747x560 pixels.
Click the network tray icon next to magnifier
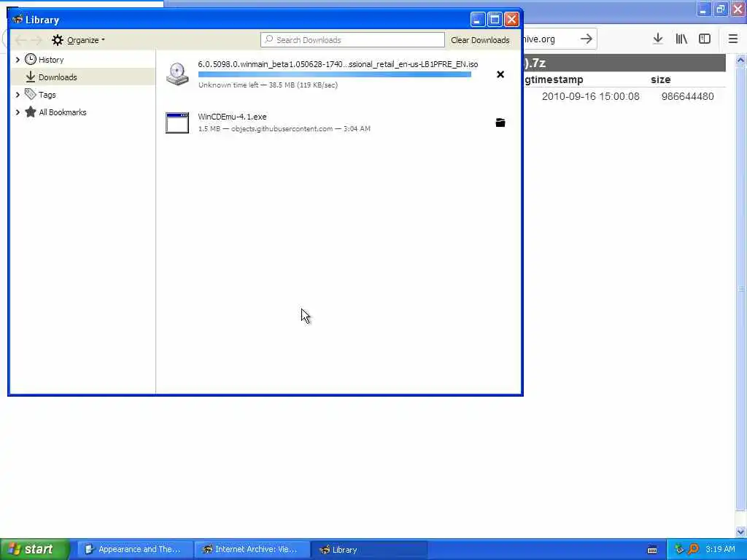pyautogui.click(x=679, y=549)
